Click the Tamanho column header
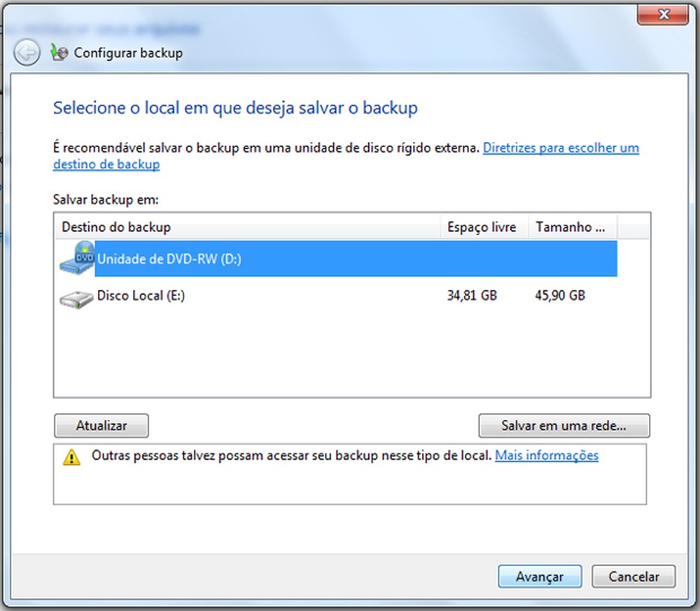 pyautogui.click(x=568, y=227)
